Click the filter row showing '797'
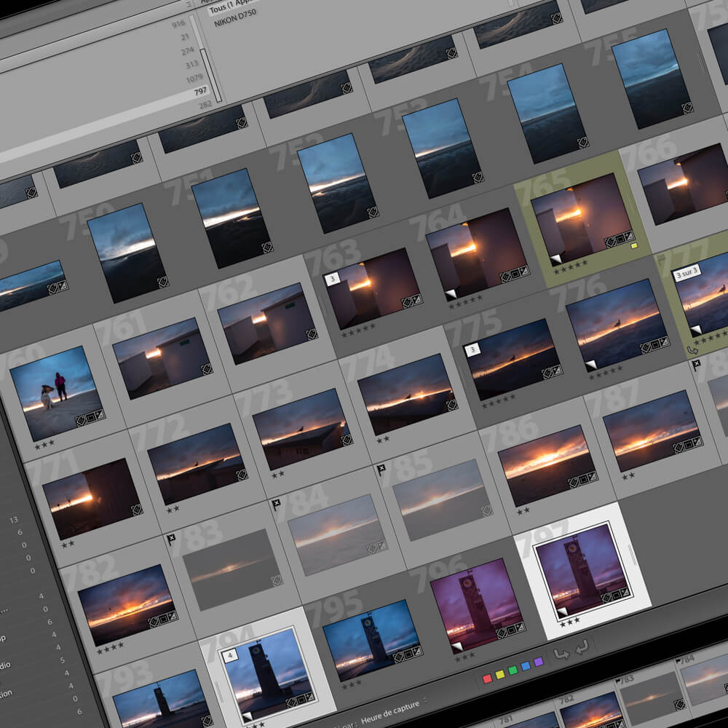 coord(199,91)
